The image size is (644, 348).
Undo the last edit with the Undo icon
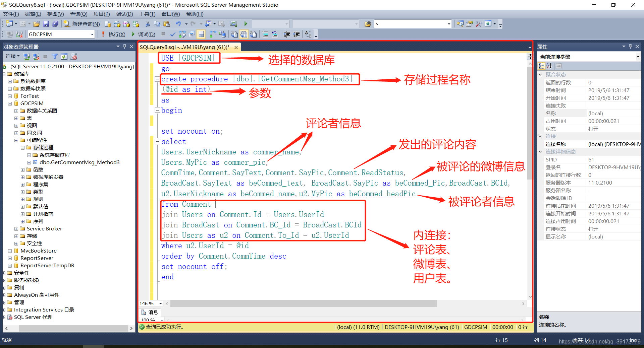click(x=178, y=24)
